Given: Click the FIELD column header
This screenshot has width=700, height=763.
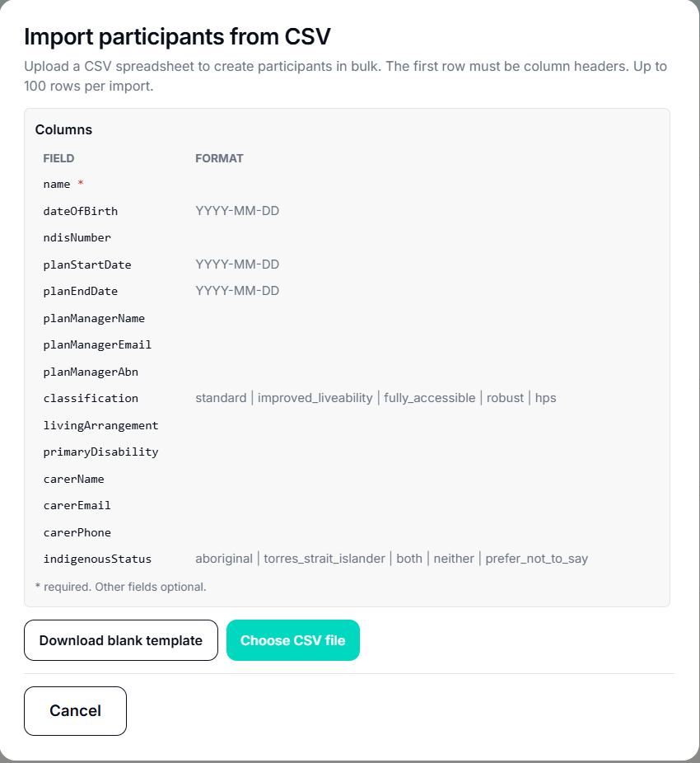Looking at the screenshot, I should tap(57, 158).
